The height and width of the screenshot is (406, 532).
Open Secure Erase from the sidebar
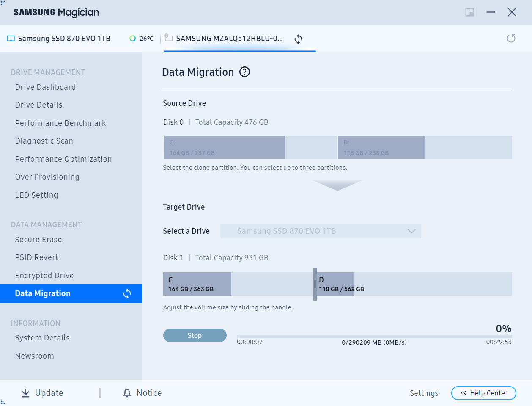(x=38, y=240)
